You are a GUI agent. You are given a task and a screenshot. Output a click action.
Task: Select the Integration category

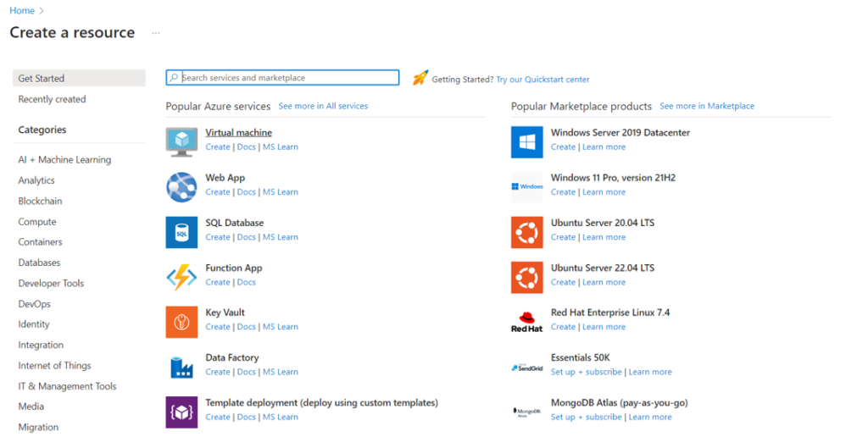coord(41,345)
